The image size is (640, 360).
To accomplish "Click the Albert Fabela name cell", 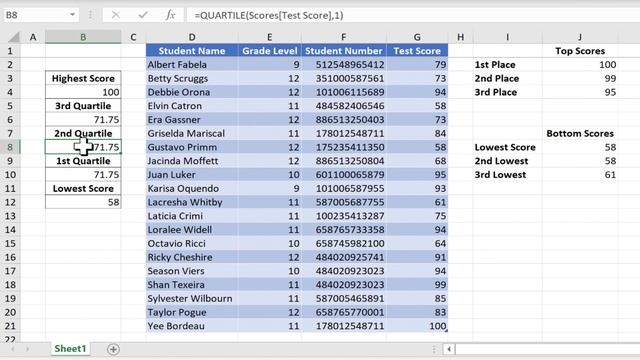I will click(191, 64).
